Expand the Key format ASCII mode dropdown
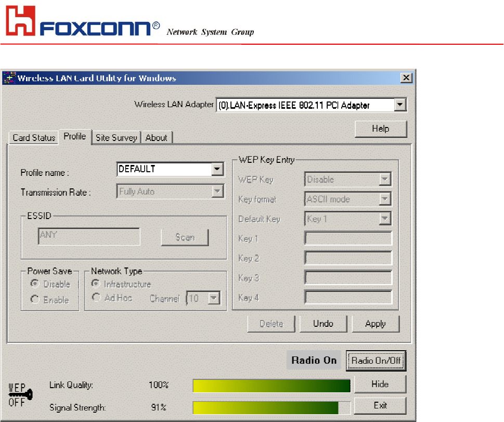504x422 pixels. coord(384,199)
